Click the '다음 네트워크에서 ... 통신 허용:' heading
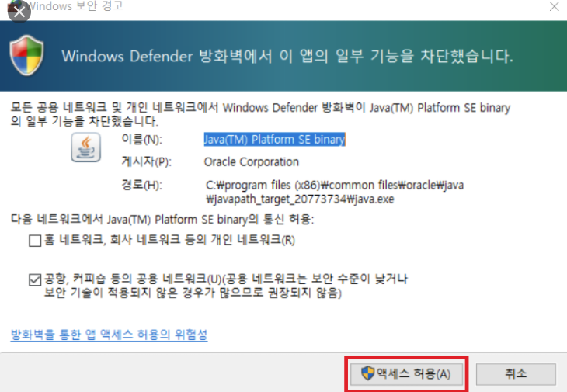 click(162, 220)
